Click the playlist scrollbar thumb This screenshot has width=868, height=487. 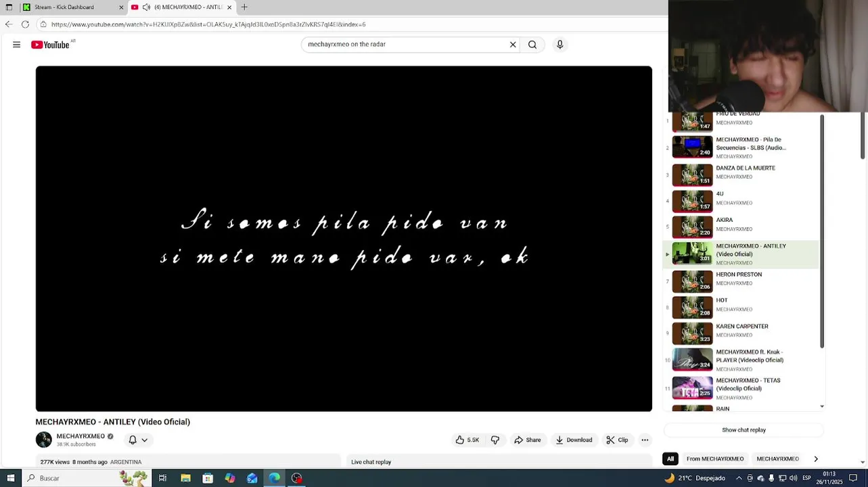[822, 230]
